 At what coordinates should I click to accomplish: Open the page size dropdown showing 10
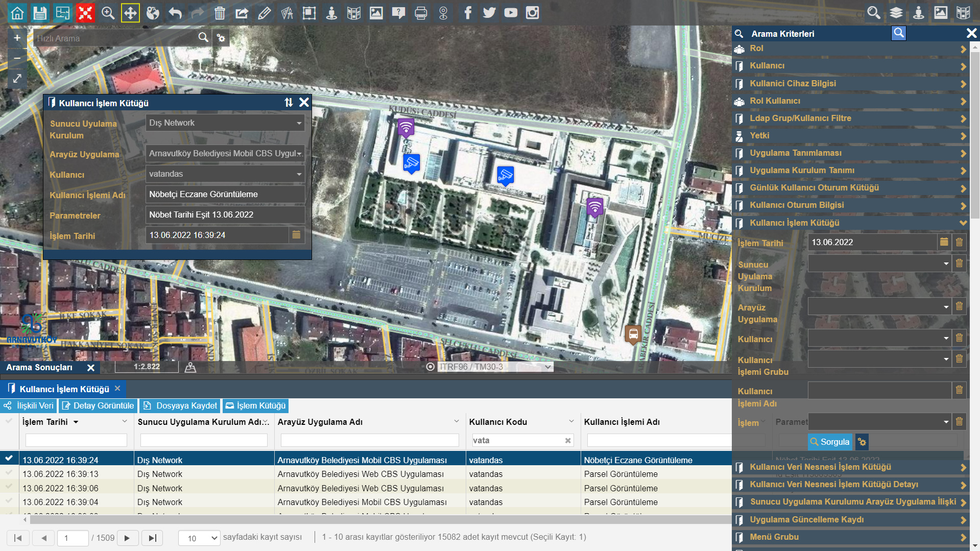pos(199,538)
